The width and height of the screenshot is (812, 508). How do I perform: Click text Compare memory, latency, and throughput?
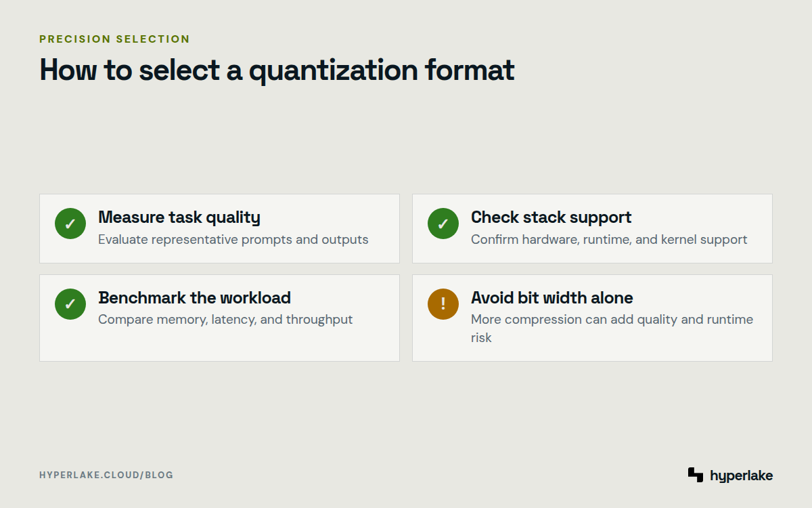click(x=225, y=320)
